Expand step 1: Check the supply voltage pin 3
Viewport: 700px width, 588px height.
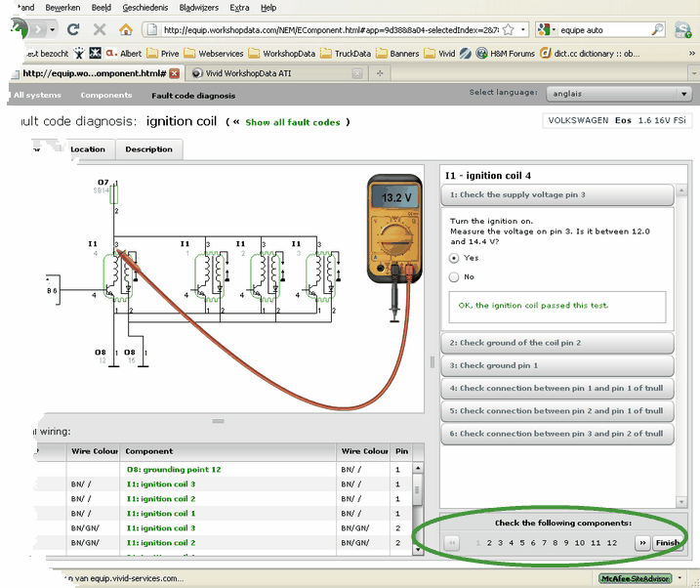point(557,195)
